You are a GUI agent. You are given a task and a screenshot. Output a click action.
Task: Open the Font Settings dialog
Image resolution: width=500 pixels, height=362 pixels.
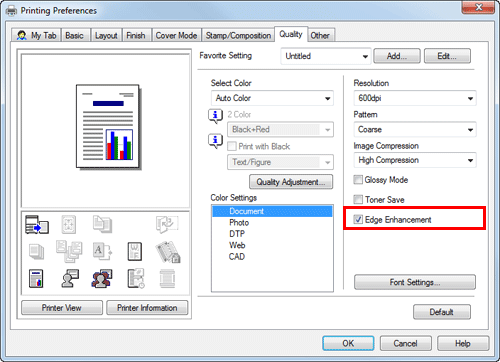click(x=415, y=282)
